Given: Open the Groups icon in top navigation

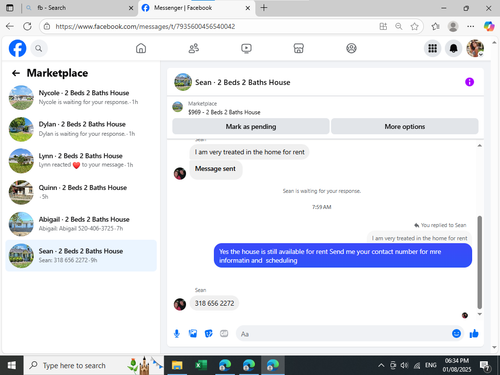Looking at the screenshot, I should (351, 48).
